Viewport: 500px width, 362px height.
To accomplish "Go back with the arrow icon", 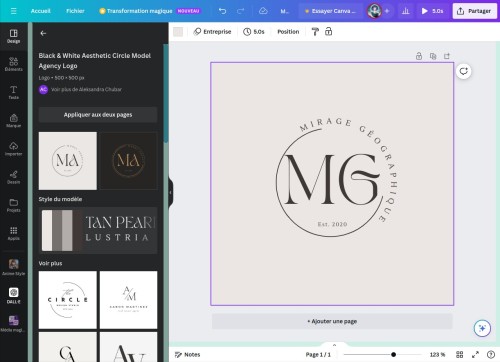I will click(x=43, y=33).
